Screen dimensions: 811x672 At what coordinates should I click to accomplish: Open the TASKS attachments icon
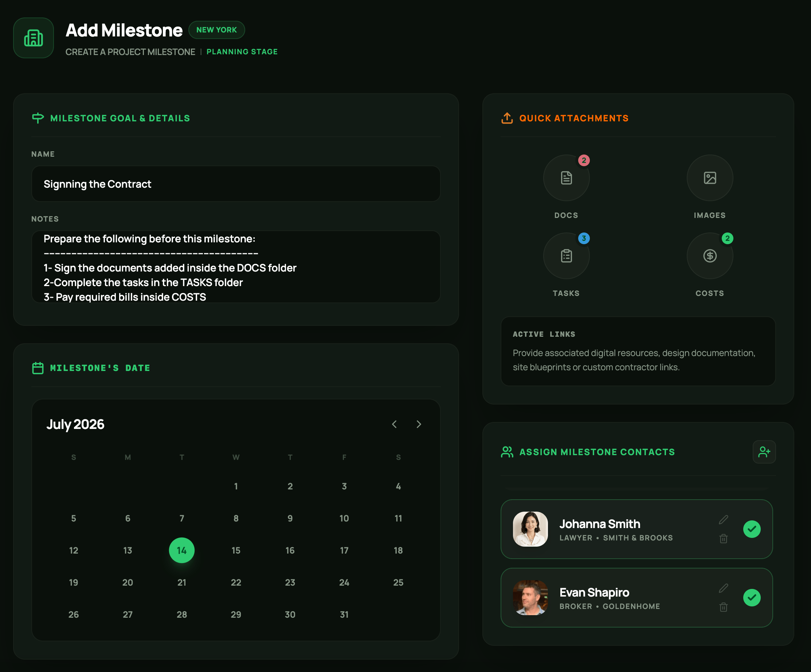pos(567,256)
